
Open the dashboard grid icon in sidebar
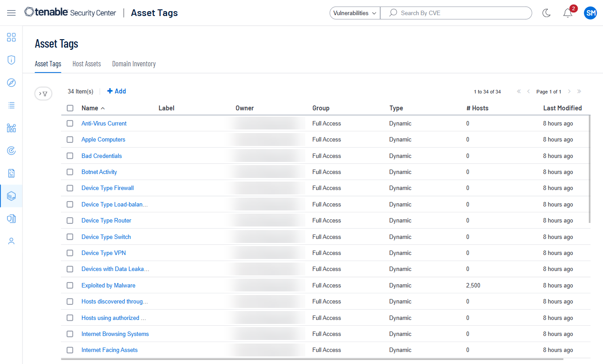[x=11, y=37]
